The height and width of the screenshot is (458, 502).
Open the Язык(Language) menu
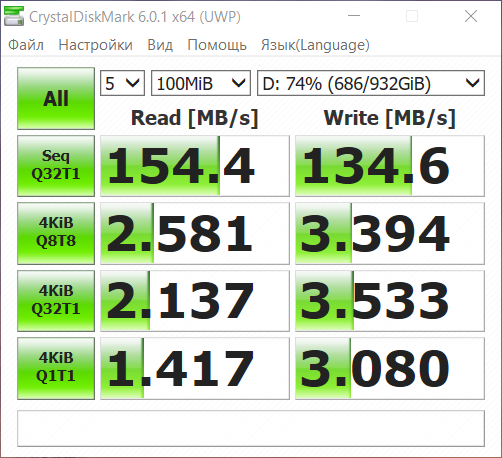(315, 45)
